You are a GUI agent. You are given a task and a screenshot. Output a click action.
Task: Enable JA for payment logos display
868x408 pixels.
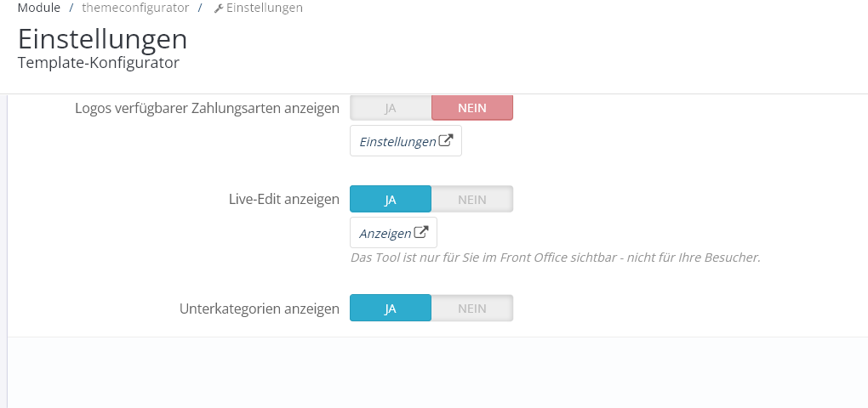pyautogui.click(x=391, y=108)
